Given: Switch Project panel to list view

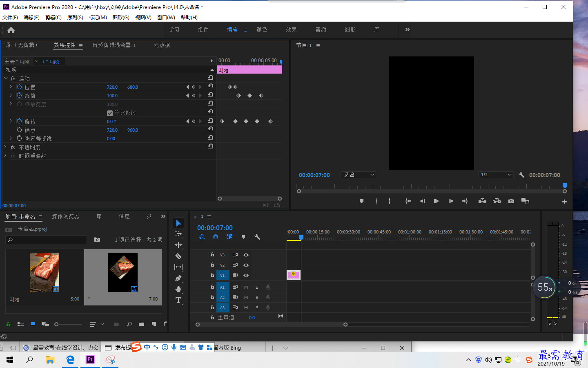Looking at the screenshot, I should [21, 324].
